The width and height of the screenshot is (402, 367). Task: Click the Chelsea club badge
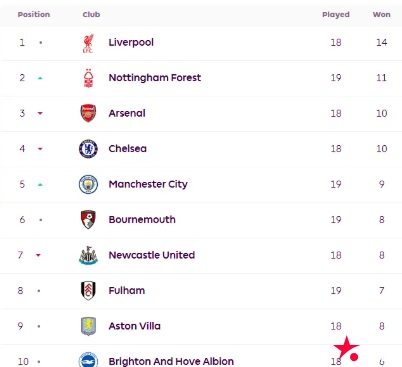coord(88,149)
